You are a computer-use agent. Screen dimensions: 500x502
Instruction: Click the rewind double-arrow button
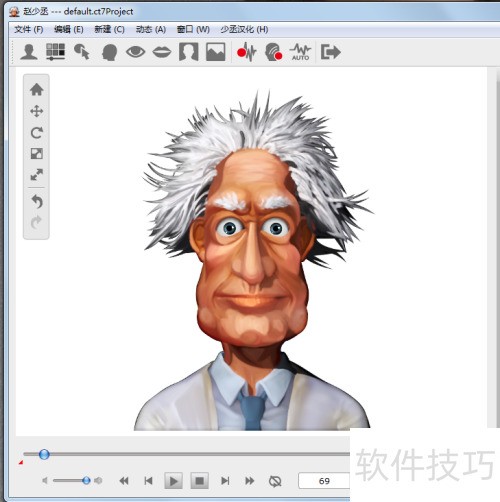(x=124, y=481)
